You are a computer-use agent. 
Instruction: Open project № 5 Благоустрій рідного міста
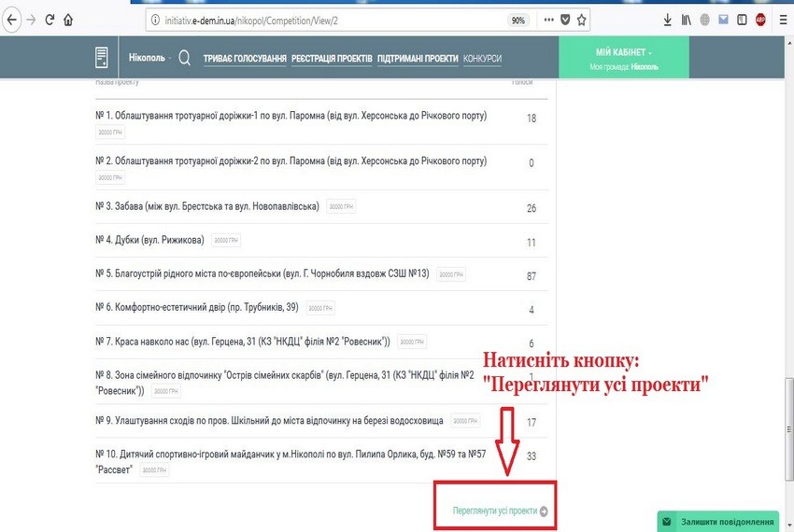[x=262, y=273]
